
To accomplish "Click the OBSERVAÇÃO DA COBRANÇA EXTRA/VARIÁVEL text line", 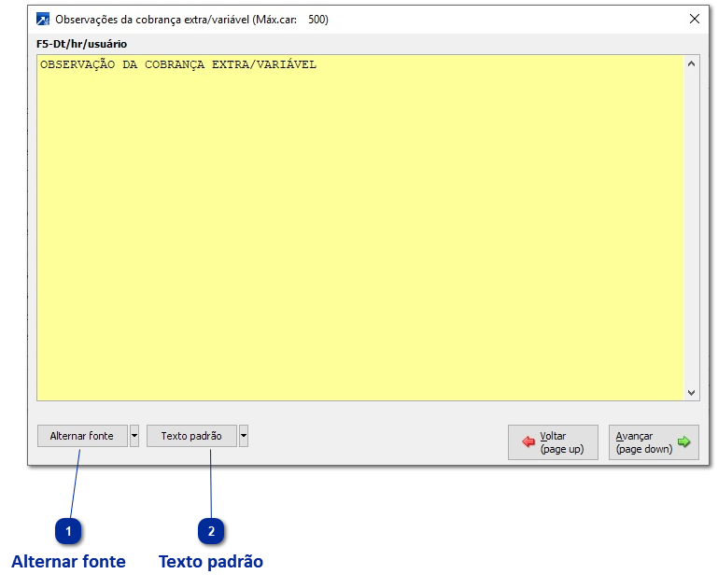I will [178, 64].
